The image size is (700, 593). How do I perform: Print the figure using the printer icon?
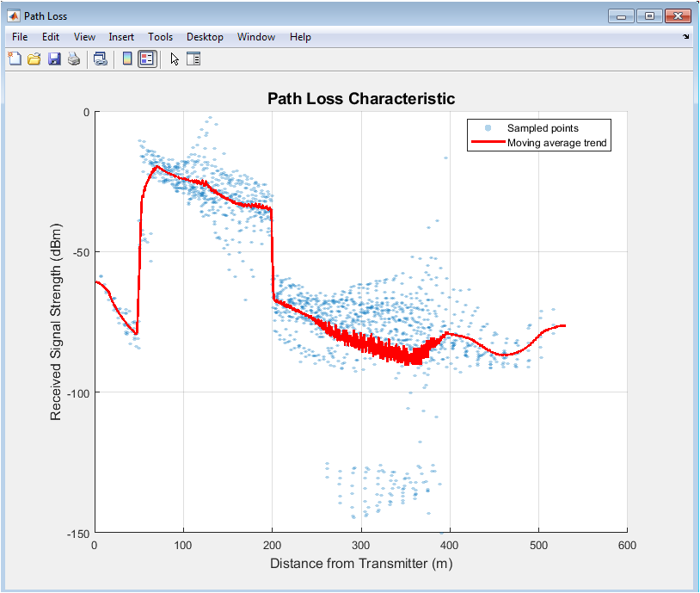[74, 59]
